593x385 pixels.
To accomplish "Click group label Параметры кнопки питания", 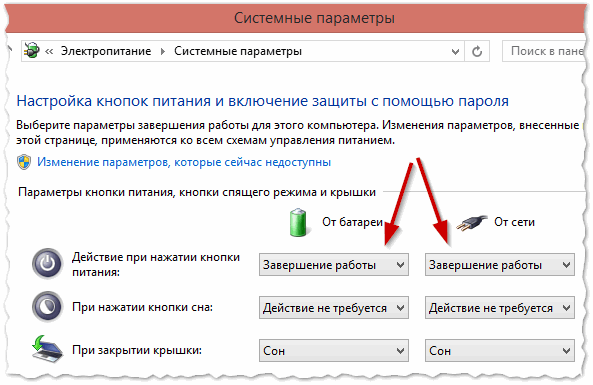I will pyautogui.click(x=197, y=192).
